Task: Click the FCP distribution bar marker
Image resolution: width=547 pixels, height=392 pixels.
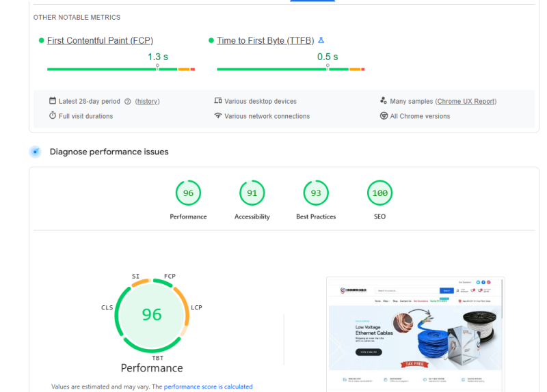Action: click(x=157, y=67)
